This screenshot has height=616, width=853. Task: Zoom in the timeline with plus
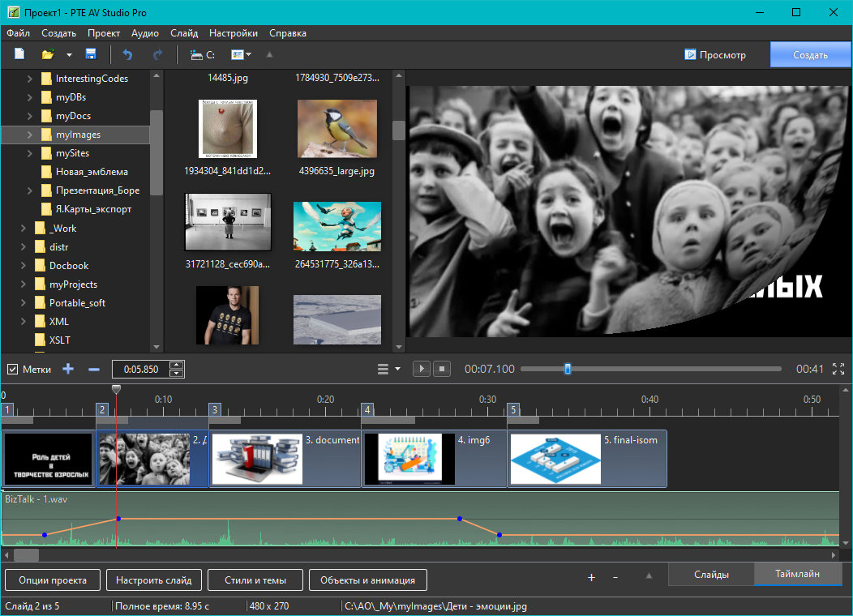(x=591, y=577)
